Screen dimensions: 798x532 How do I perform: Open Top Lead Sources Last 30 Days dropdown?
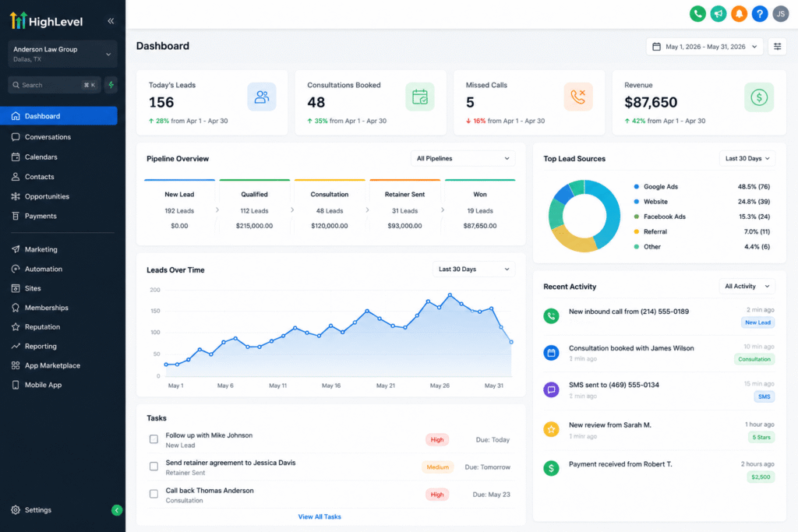coord(747,158)
